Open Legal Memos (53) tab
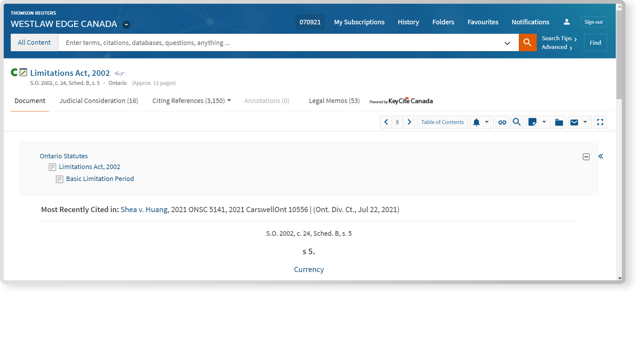The width and height of the screenshot is (644, 362). tap(334, 101)
